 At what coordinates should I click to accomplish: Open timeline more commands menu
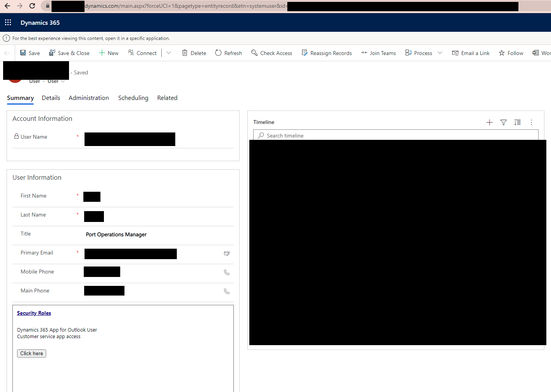[531, 122]
